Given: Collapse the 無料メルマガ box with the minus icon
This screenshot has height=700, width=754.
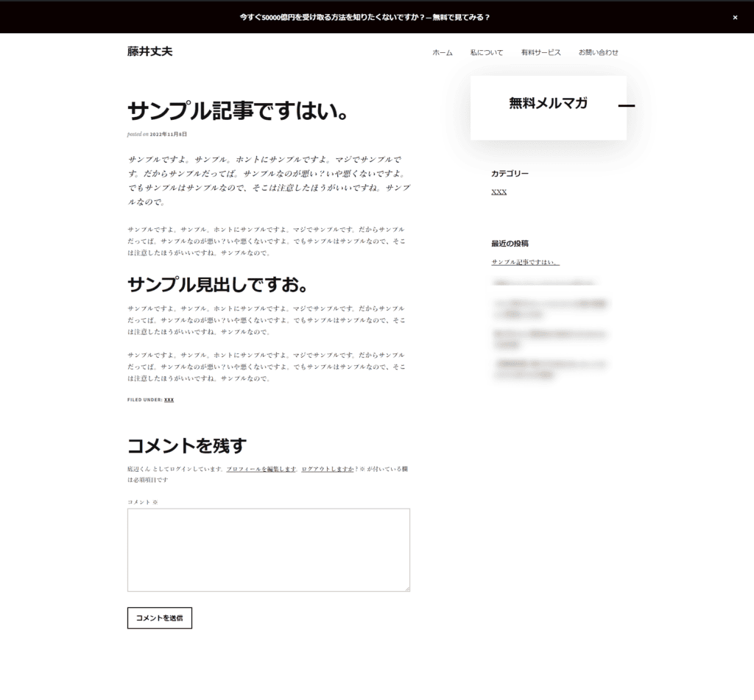Looking at the screenshot, I should click(626, 105).
